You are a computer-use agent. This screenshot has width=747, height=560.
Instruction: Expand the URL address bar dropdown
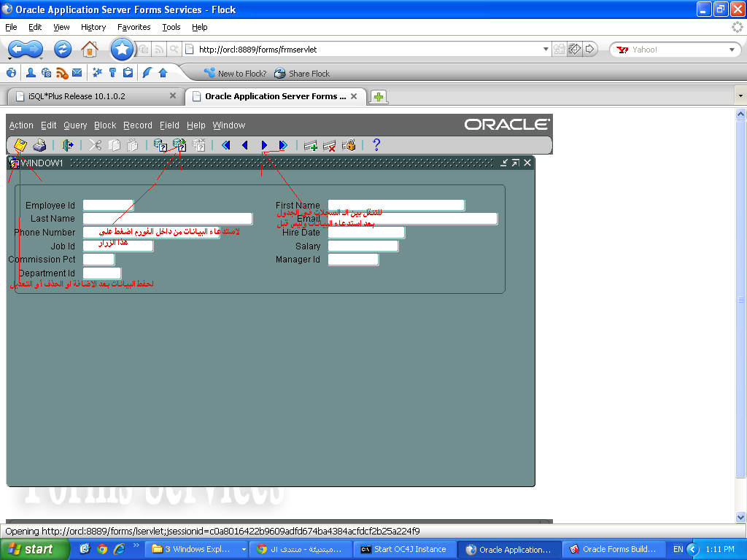pos(546,50)
